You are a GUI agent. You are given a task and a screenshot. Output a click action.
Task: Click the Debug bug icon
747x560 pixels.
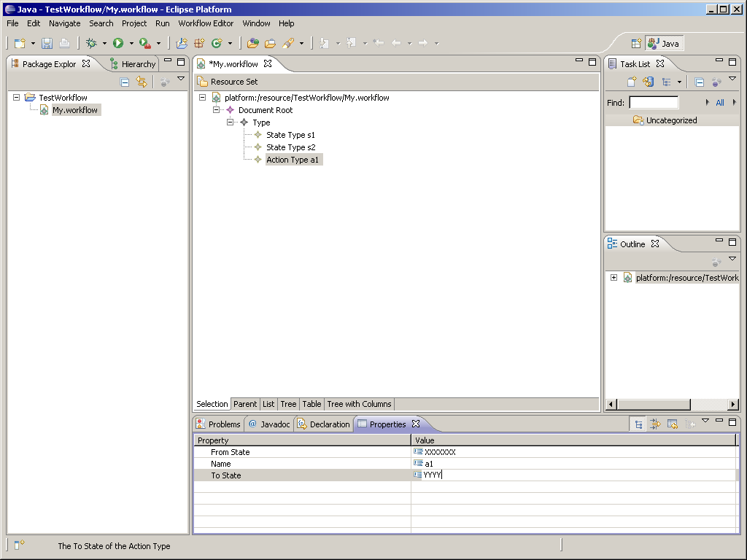click(x=91, y=44)
